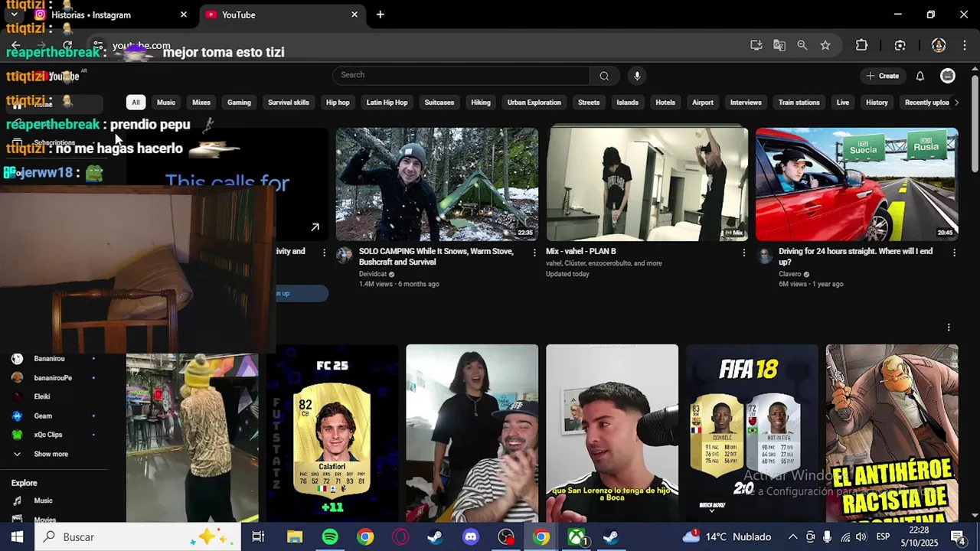The height and width of the screenshot is (551, 980).
Task: Bookmark this page with the star icon
Action: coord(825,45)
